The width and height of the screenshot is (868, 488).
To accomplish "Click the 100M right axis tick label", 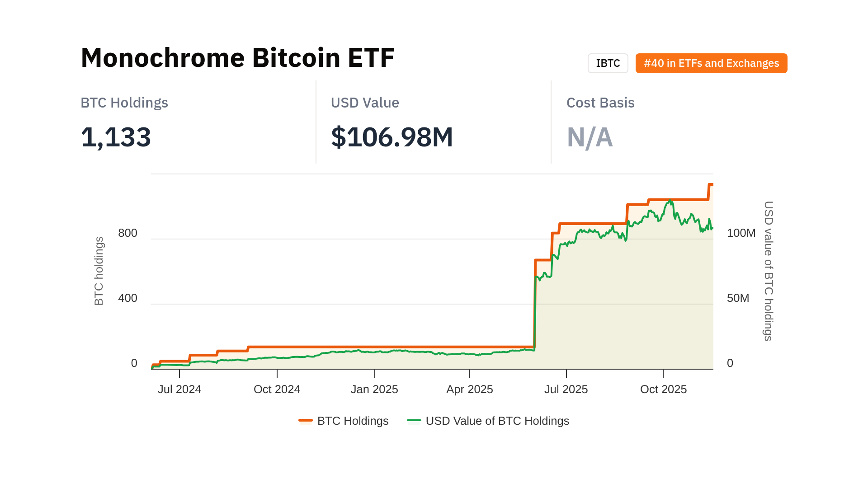I will pos(741,233).
